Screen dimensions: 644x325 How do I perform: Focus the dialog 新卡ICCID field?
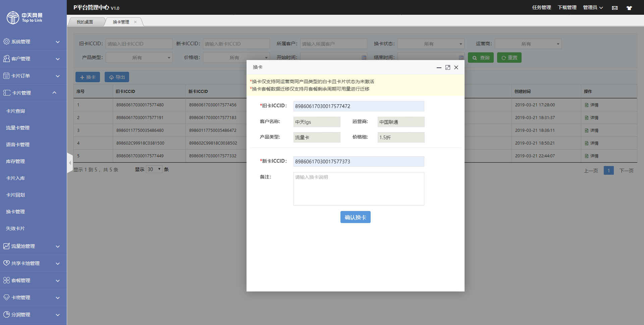click(359, 161)
